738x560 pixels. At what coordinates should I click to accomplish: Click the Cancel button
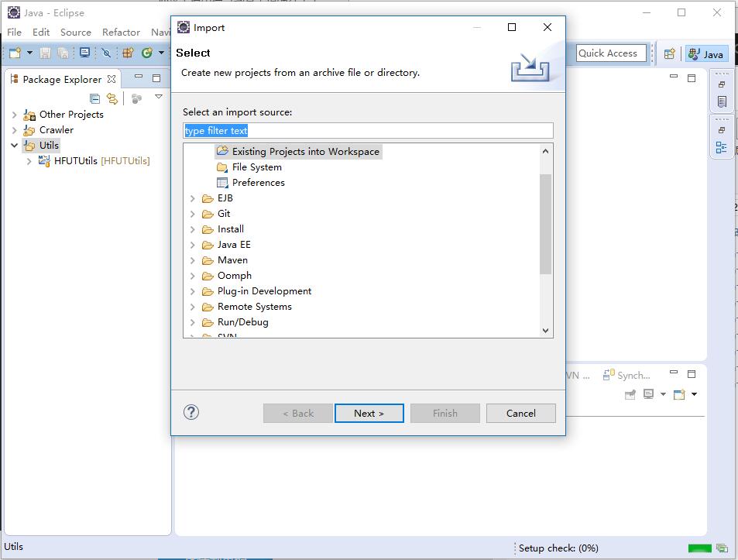(x=520, y=413)
